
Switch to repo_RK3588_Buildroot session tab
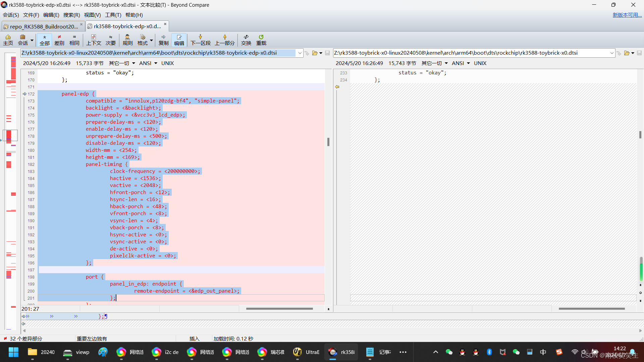click(x=44, y=26)
